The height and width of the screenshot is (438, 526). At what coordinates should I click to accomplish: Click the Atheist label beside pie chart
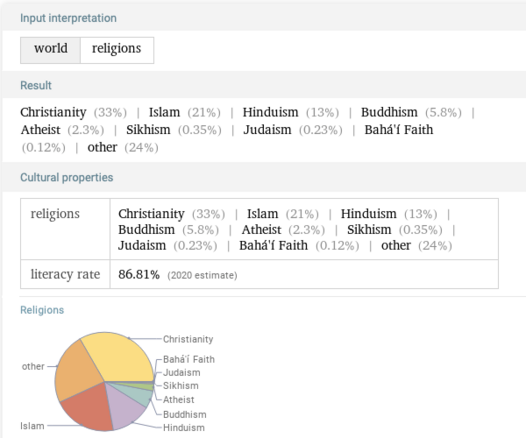pyautogui.click(x=178, y=399)
